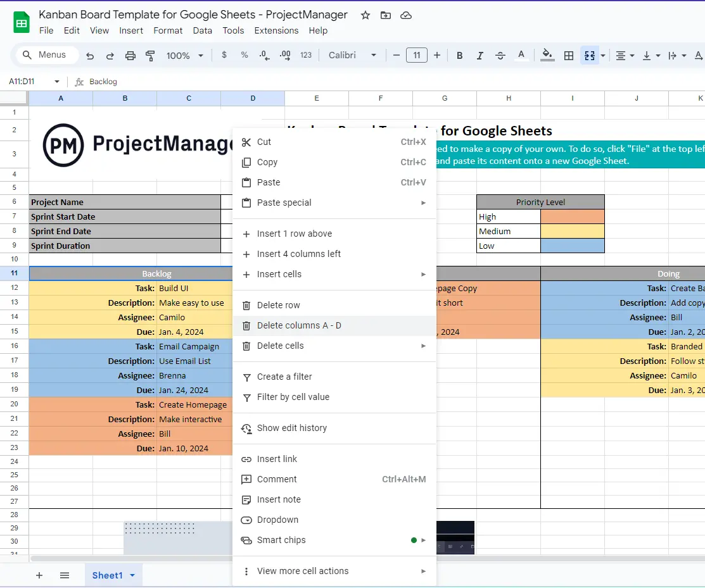The width and height of the screenshot is (705, 588).
Task: Open the 100% zoom dropdown
Action: 185,56
